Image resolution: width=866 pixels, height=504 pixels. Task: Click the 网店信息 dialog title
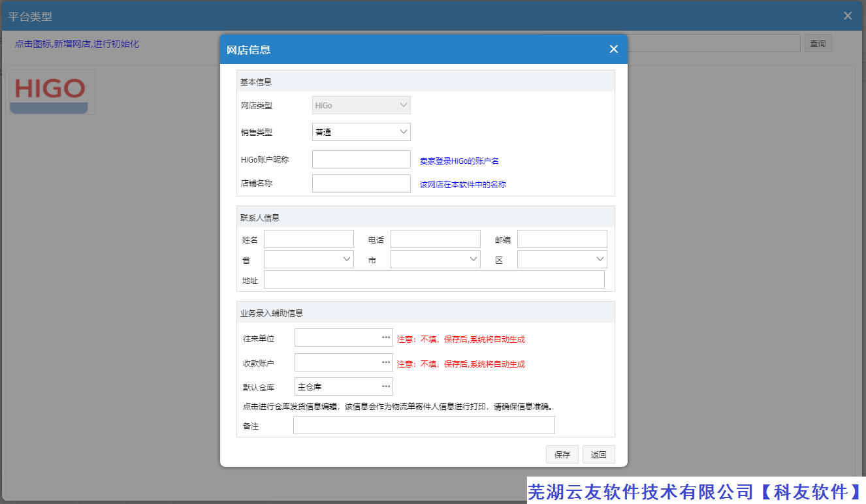(249, 50)
